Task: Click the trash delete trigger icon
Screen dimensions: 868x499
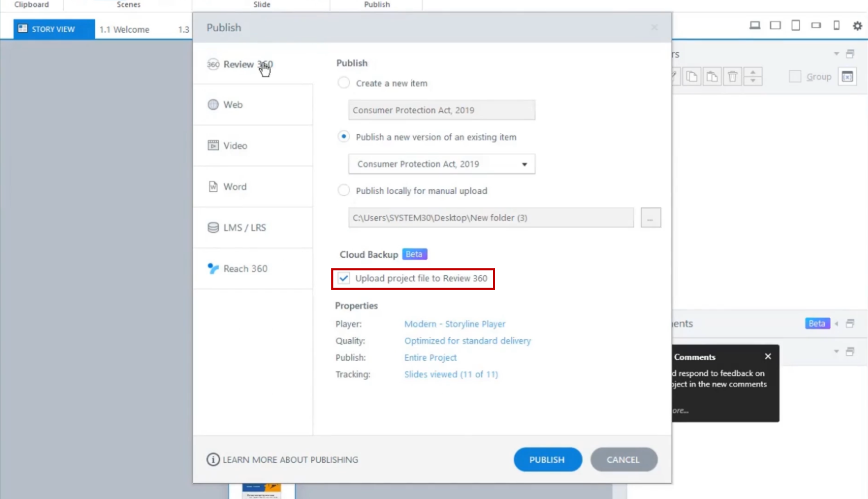Action: click(x=733, y=76)
